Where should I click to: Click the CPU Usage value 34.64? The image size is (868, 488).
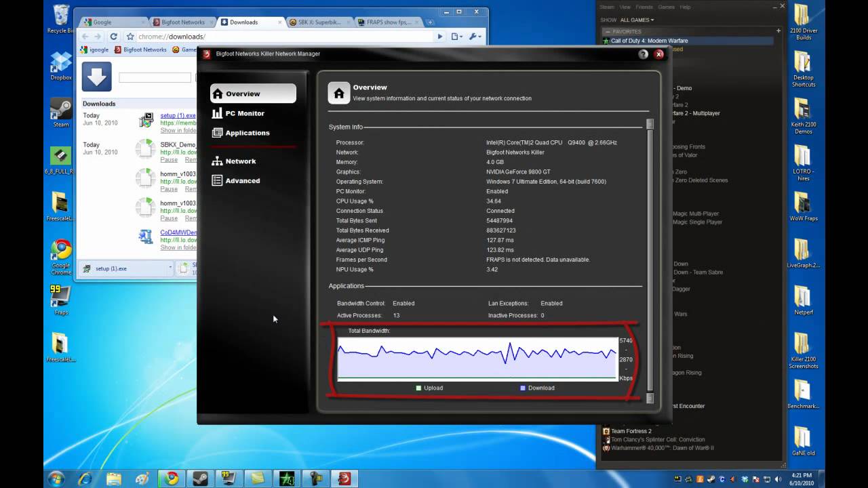[x=494, y=201]
